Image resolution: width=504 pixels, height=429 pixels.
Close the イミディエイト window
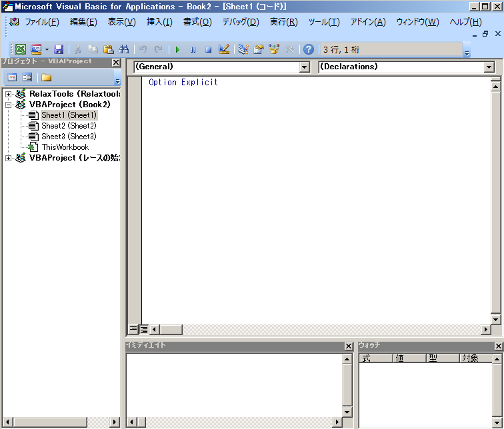pyautogui.click(x=349, y=346)
